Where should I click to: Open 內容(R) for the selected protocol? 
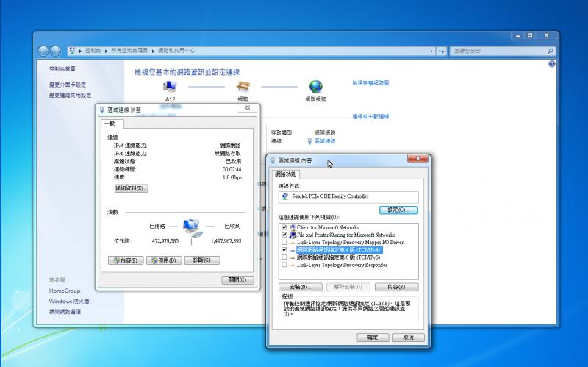pyautogui.click(x=397, y=287)
